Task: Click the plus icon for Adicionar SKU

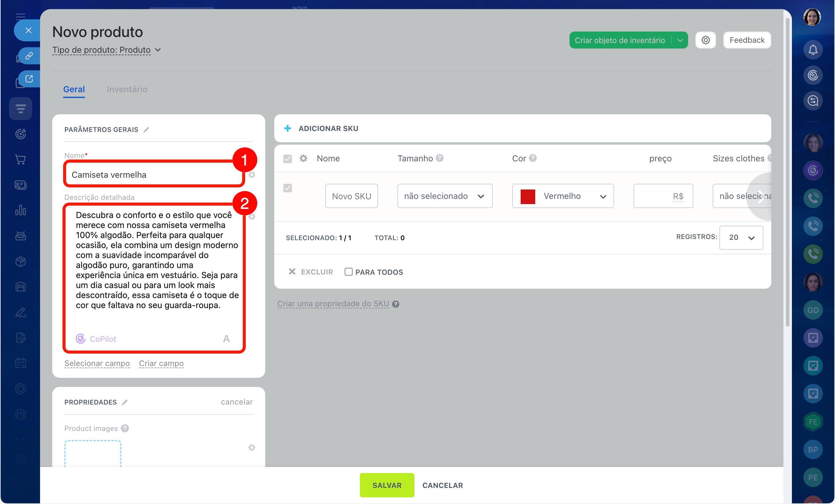Action: [287, 128]
